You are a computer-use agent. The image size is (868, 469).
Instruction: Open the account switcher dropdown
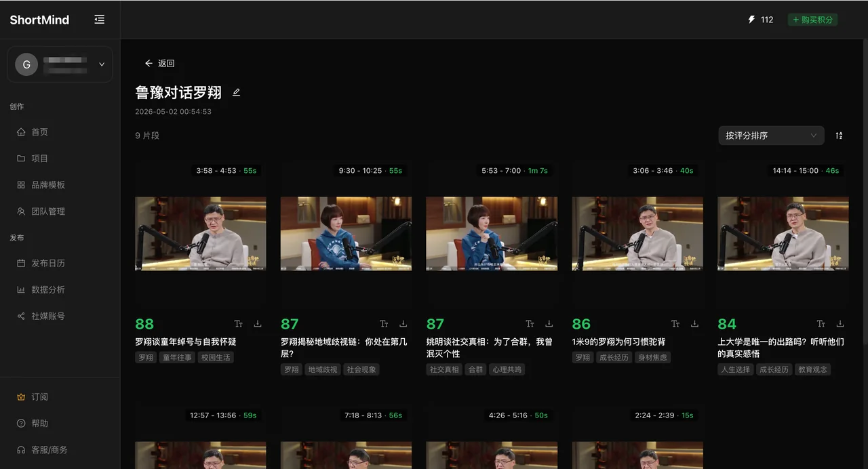pos(102,64)
